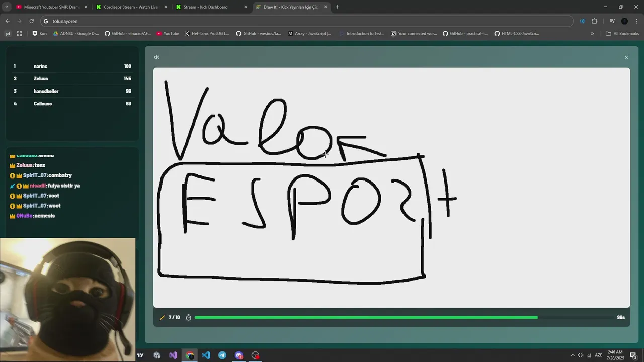This screenshot has width=644, height=362.
Task: Open the Kurs bookmark
Action: click(40, 34)
